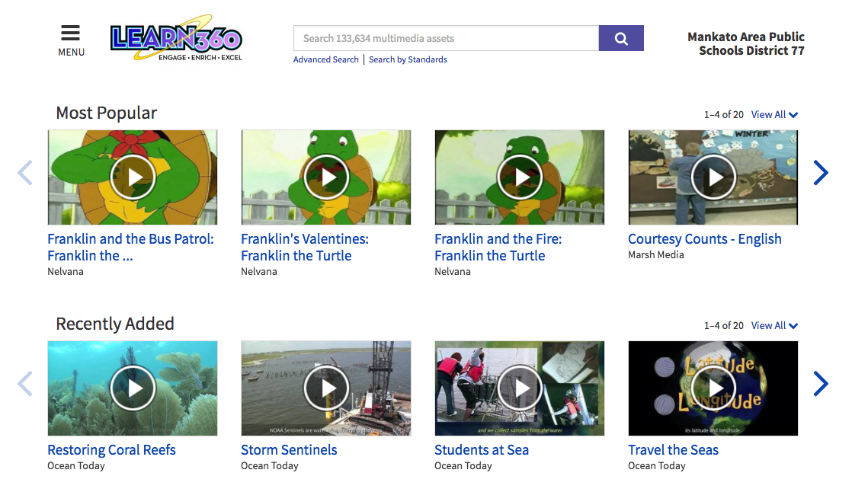Go to previous Recently Added videos

(25, 384)
